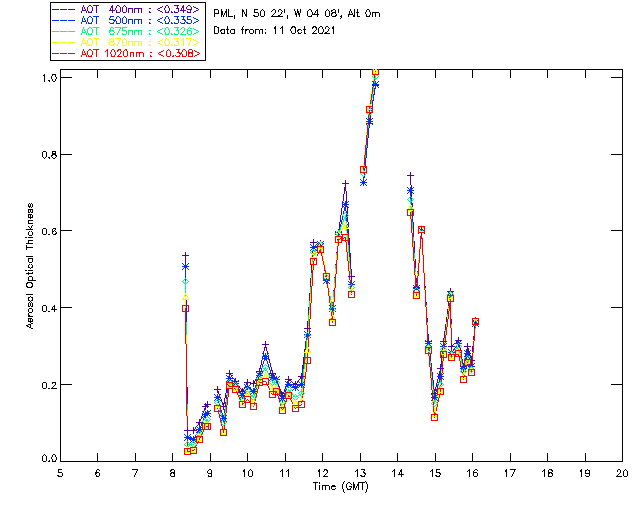
Task: Click the 'AOT 1020nm : <0.308>' legend entry
Action: coord(127,53)
